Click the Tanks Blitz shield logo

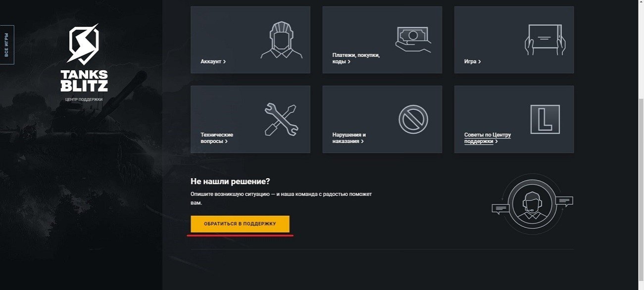[83, 45]
